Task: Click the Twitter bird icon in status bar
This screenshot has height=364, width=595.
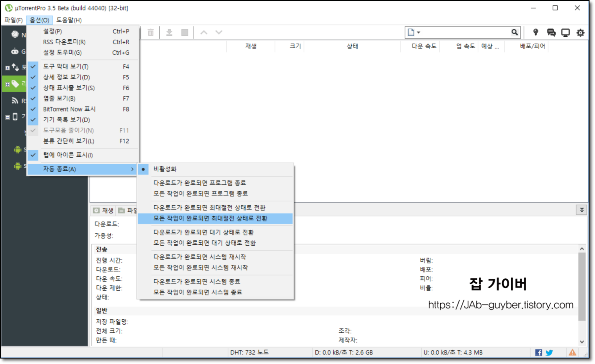Action: tap(549, 352)
